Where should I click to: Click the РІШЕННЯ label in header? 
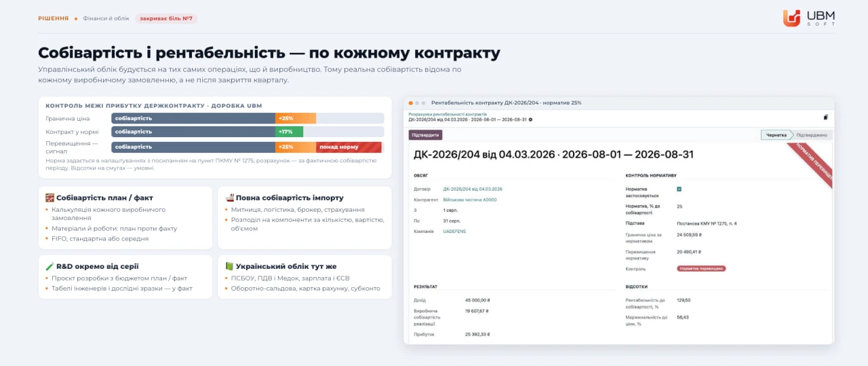pos(53,18)
